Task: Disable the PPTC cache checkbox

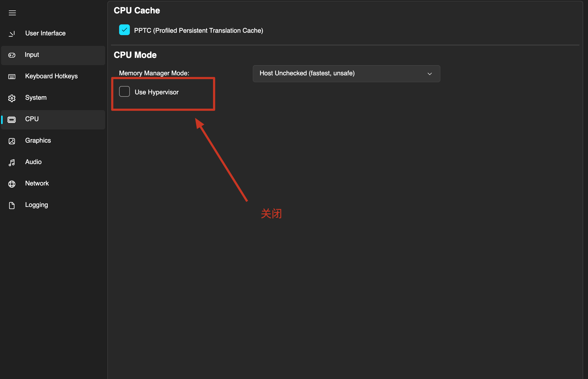Action: click(124, 30)
